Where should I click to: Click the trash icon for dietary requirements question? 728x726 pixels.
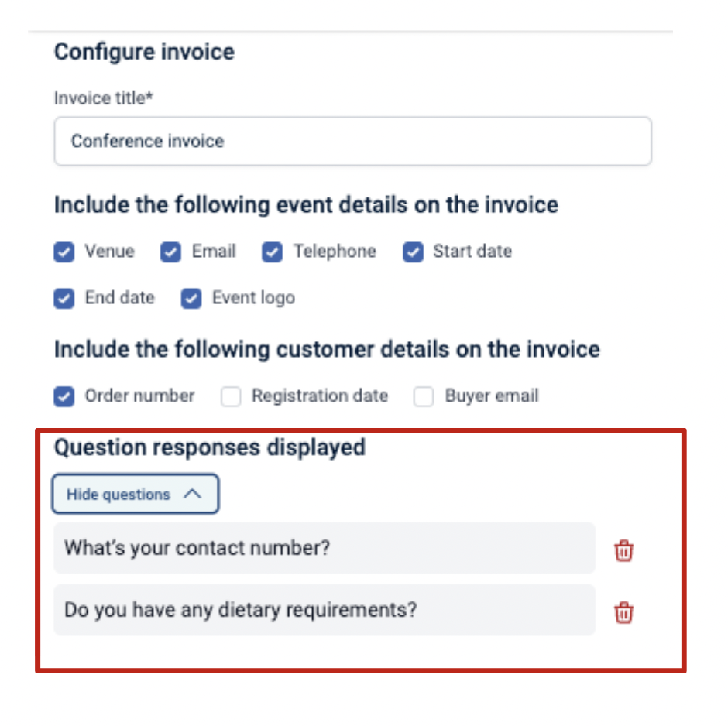[x=624, y=611]
